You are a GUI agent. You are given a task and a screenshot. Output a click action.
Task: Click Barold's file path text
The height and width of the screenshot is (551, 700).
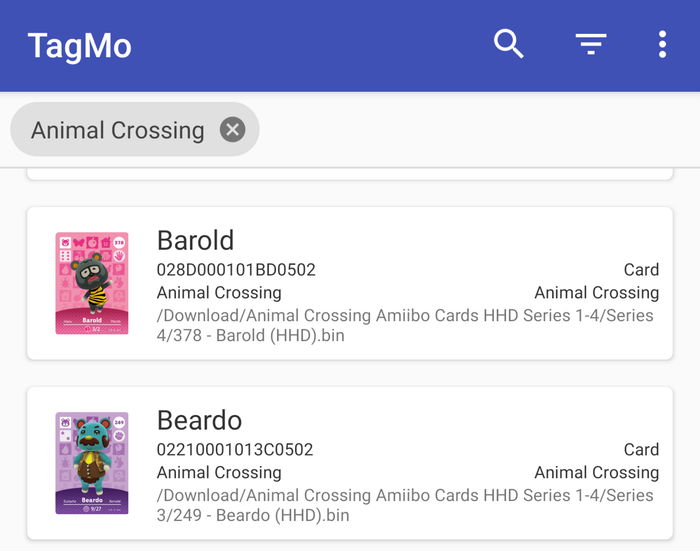(x=405, y=326)
